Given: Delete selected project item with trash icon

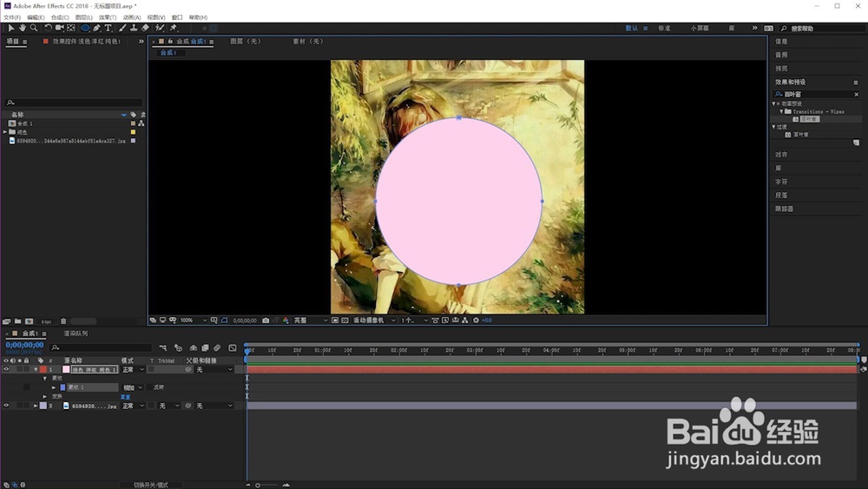Looking at the screenshot, I should (x=63, y=321).
